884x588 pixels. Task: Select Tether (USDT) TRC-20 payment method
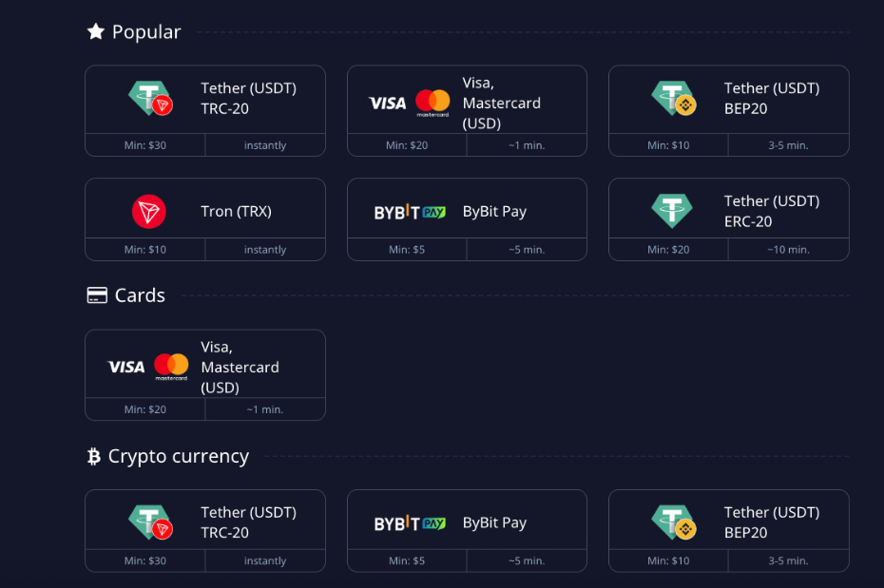(x=205, y=98)
